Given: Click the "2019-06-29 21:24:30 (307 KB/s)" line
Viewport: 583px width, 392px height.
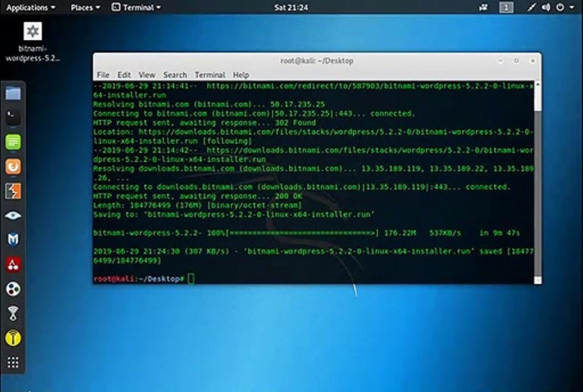Looking at the screenshot, I should click(x=313, y=256).
